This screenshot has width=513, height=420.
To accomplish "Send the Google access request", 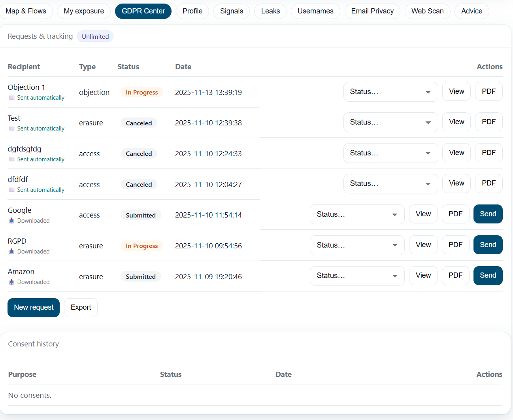I will pos(488,214).
